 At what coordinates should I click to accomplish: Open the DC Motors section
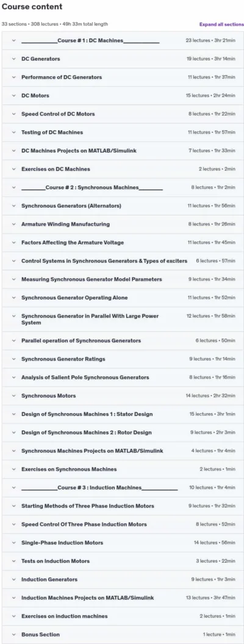123,96
